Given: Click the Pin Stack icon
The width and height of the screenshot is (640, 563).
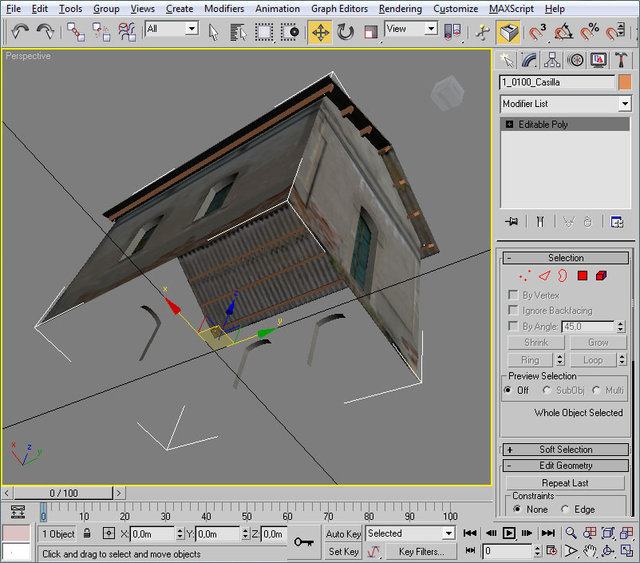Looking at the screenshot, I should pos(512,222).
